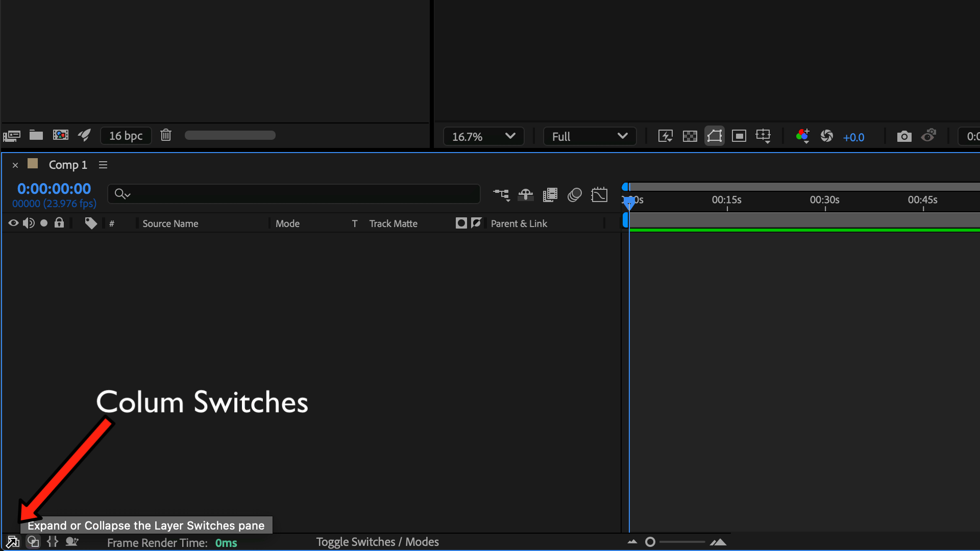
Task: Click the Motion Blur enable icon
Action: (x=575, y=195)
